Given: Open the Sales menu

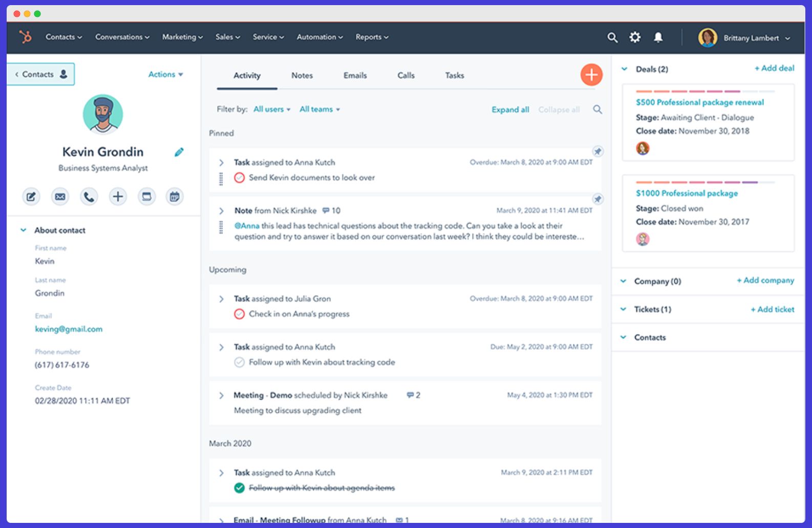Looking at the screenshot, I should pyautogui.click(x=228, y=37).
